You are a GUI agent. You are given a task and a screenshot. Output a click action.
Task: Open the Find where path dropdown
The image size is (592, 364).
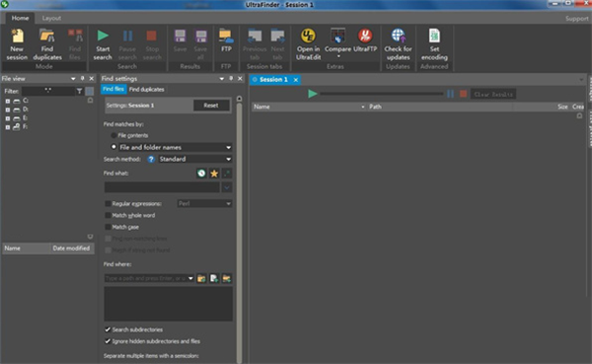(x=190, y=278)
